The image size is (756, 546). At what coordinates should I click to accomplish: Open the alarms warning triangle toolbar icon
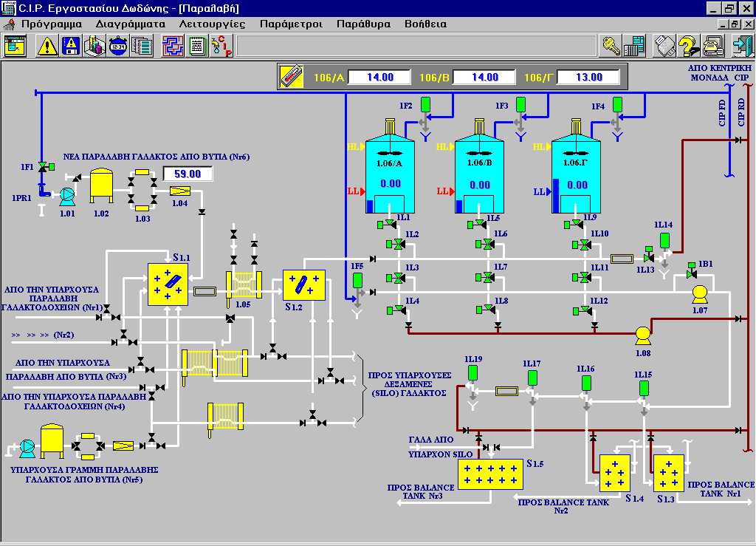pos(48,46)
